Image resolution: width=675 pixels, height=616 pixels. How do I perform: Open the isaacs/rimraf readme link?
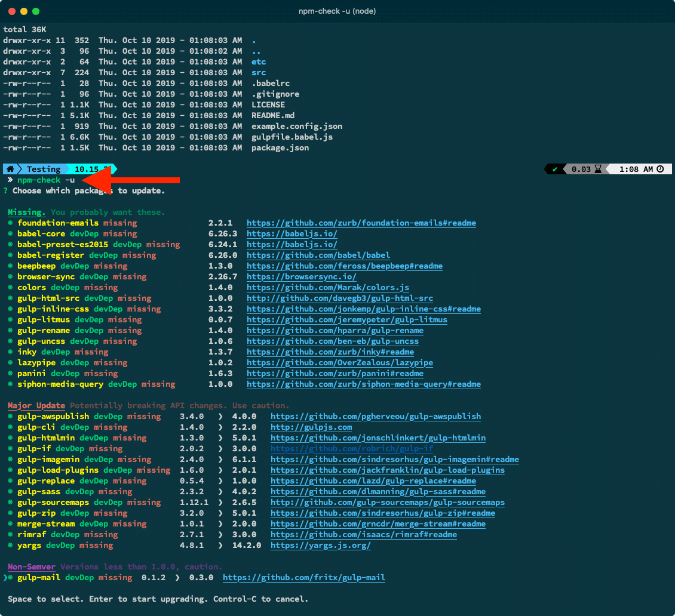(x=364, y=535)
